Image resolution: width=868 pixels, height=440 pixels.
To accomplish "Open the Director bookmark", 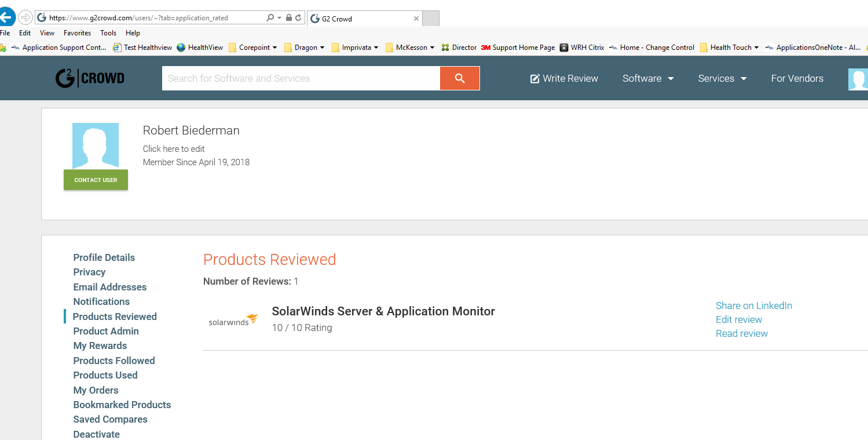I will (x=459, y=48).
